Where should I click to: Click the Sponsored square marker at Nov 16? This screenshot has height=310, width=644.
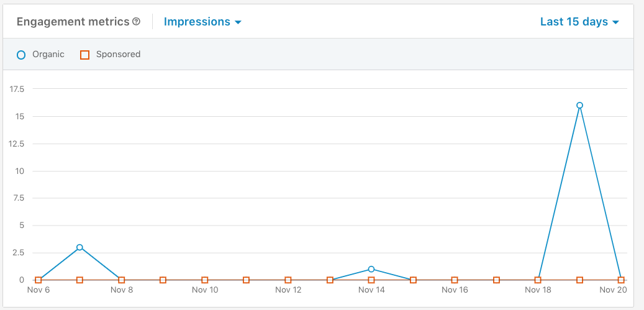pos(455,280)
